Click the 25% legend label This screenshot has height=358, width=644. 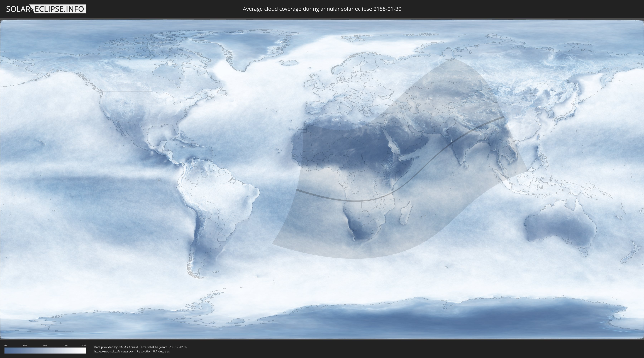click(25, 345)
